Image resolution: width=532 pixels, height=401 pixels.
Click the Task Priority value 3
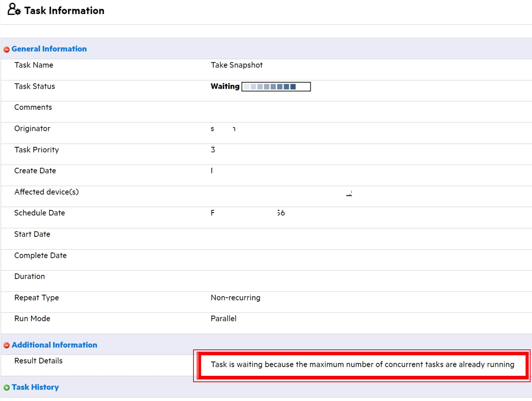213,150
